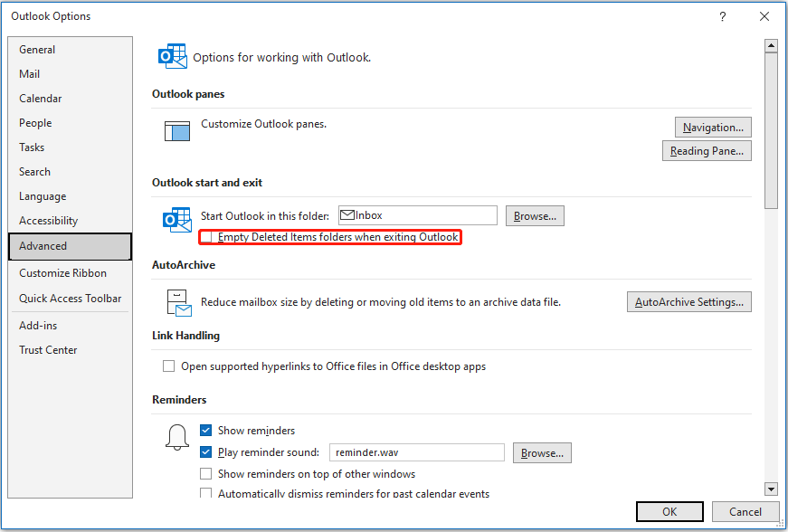Click the AutoArchive file cabinet icon
The image size is (788, 532).
(179, 302)
